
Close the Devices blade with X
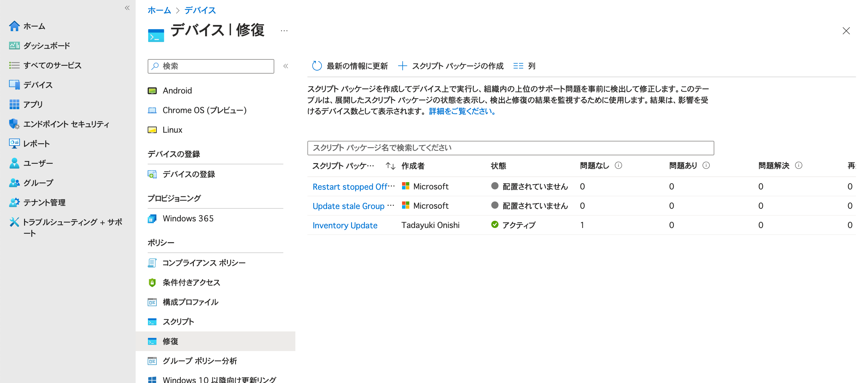(846, 31)
